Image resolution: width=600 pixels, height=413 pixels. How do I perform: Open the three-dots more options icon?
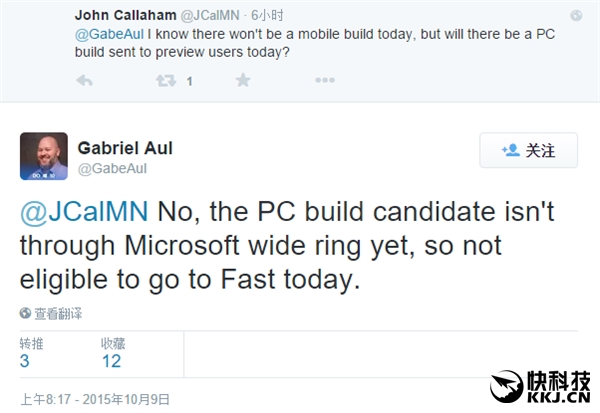[x=324, y=81]
